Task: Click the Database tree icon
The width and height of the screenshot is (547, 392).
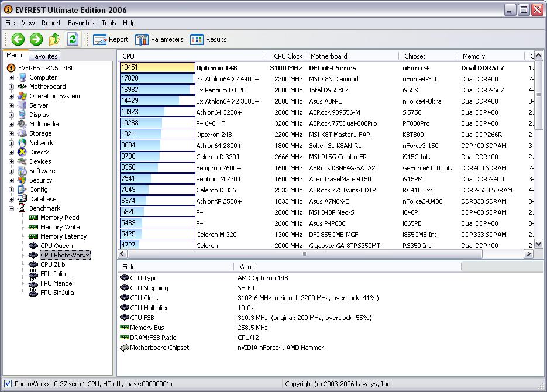Action: [x=22, y=199]
